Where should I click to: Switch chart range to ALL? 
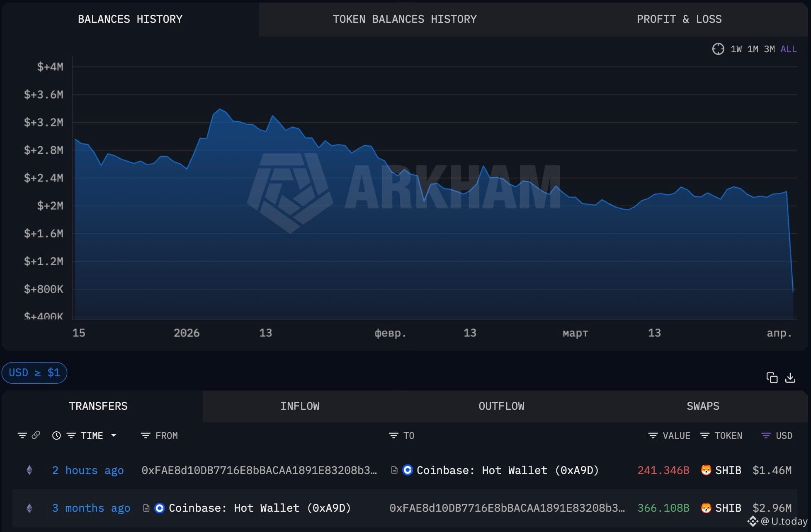coord(788,49)
